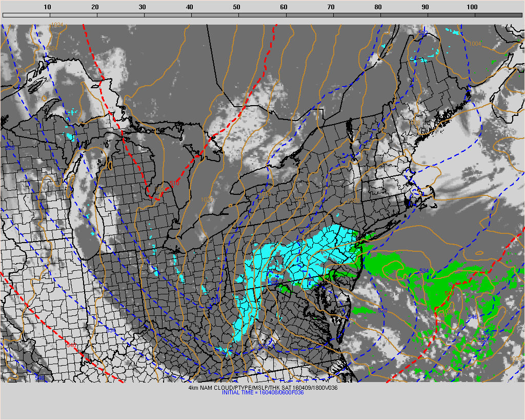The image size is (525, 420).
Task: Click the blue 516 thickness label over Ohio
Action: click(x=215, y=299)
